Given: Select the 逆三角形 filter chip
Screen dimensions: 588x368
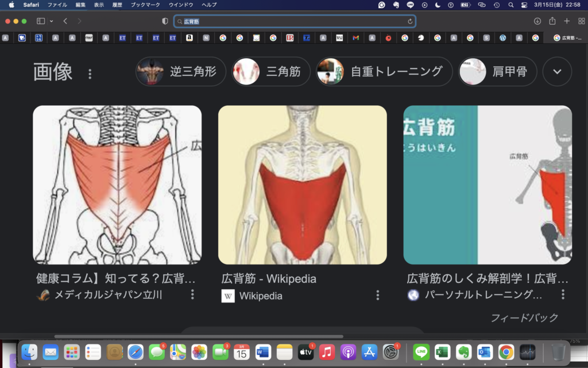Looking at the screenshot, I should [181, 71].
